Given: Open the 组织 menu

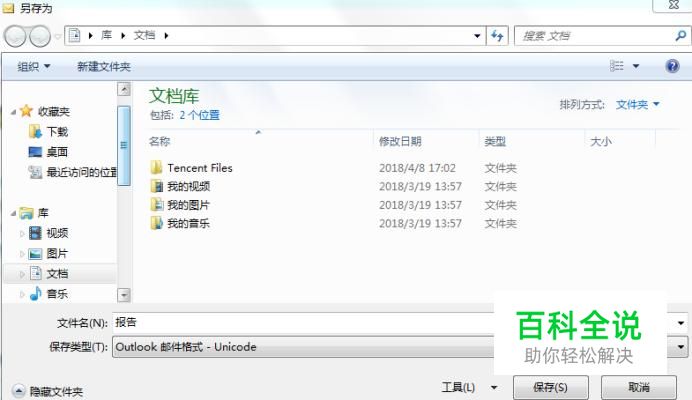Looking at the screenshot, I should point(34,67).
